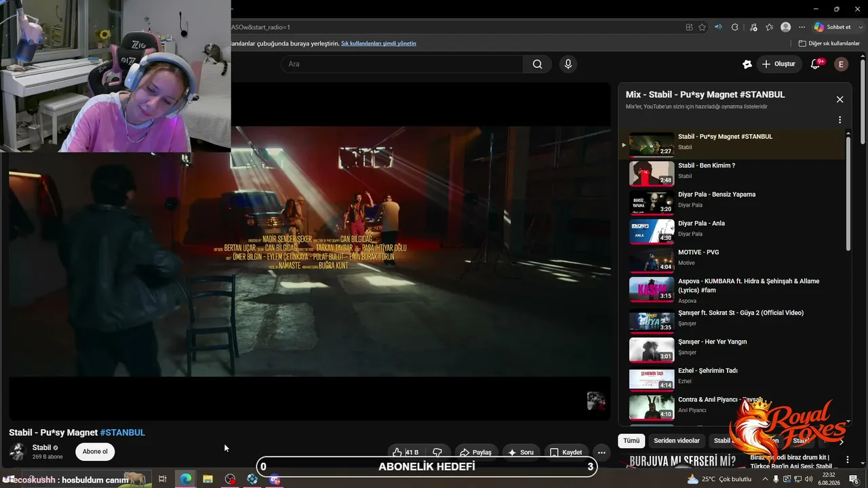Click the Soru ask button
The width and height of the screenshot is (868, 488).
520,452
